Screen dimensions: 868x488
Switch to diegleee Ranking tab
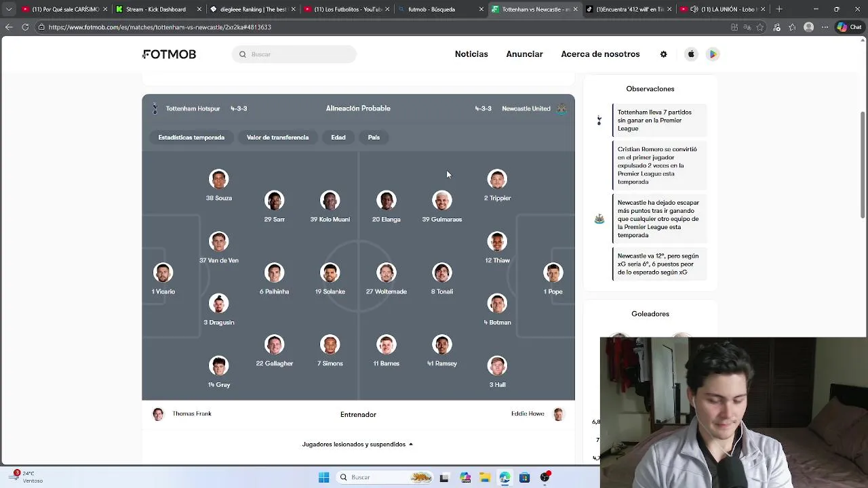[x=252, y=9]
